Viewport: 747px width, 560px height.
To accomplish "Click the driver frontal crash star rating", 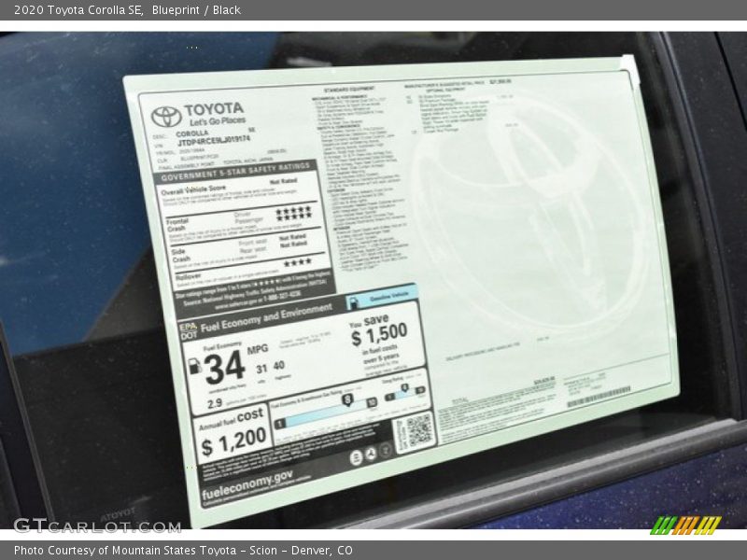I will tap(293, 211).
